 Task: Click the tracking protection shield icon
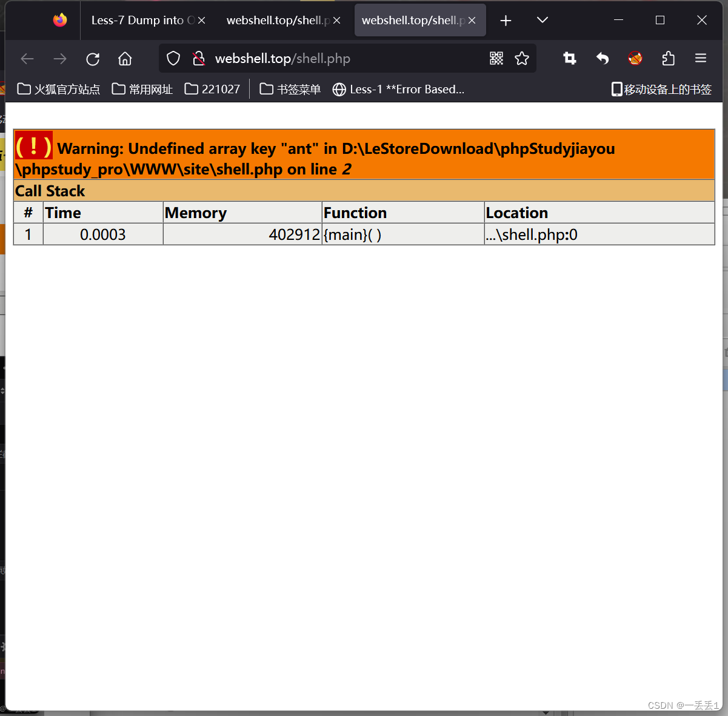[173, 58]
